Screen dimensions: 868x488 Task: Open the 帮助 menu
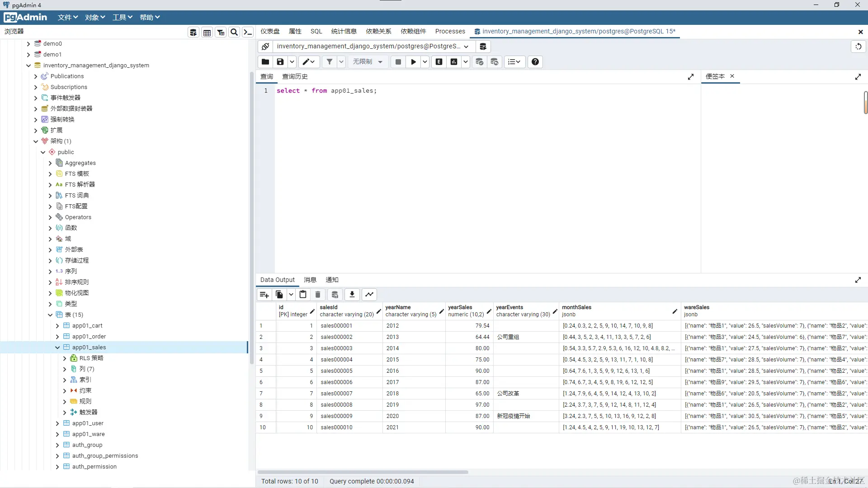pyautogui.click(x=150, y=17)
